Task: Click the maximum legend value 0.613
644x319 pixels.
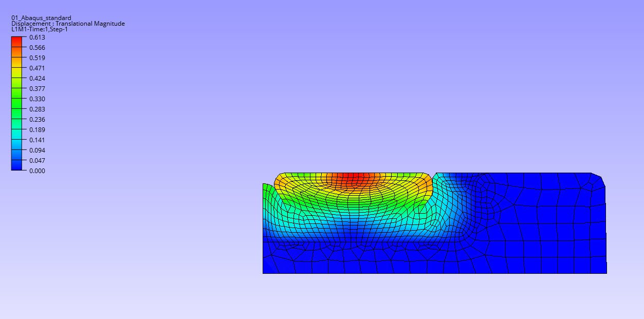Action: tap(37, 37)
